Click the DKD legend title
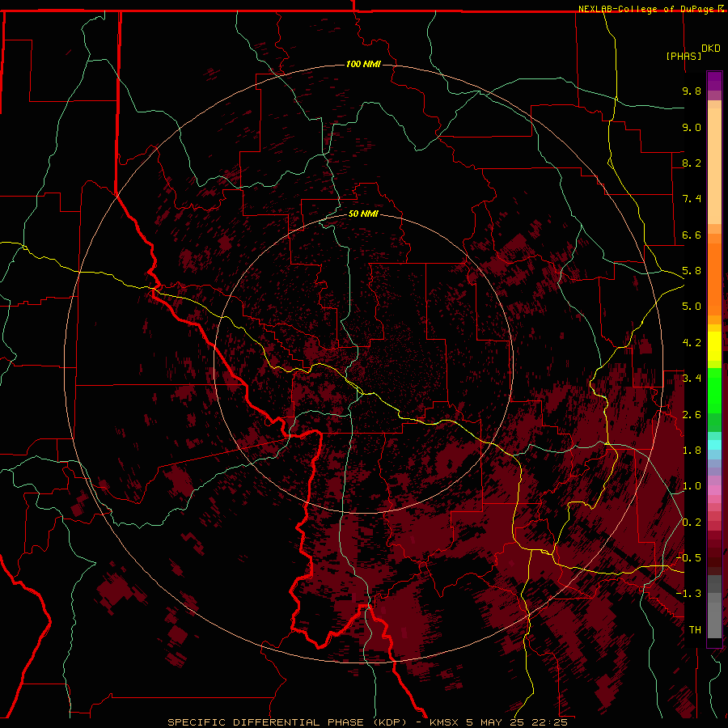Viewport: 728px width, 728px height. tap(711, 49)
